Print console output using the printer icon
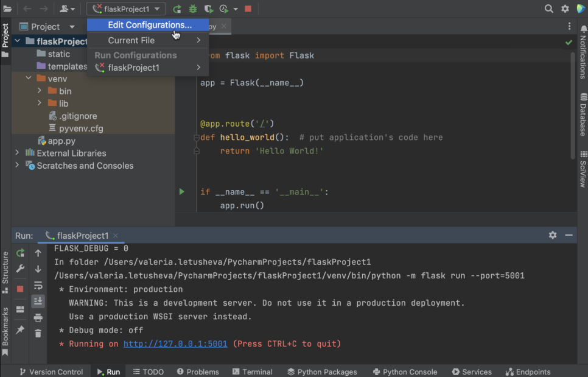 38,317
